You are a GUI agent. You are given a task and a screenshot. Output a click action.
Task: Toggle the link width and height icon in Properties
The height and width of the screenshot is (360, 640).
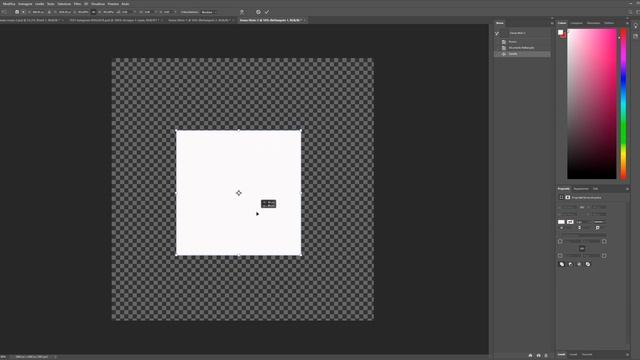[582, 207]
